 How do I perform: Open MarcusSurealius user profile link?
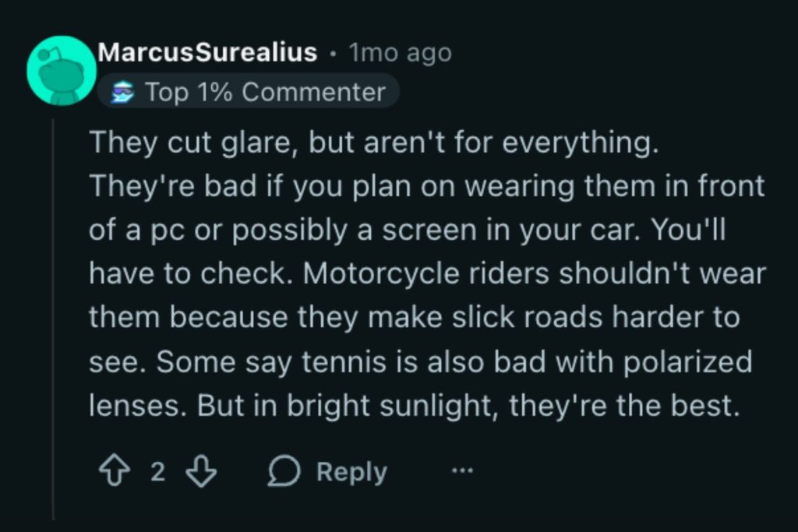(x=207, y=53)
